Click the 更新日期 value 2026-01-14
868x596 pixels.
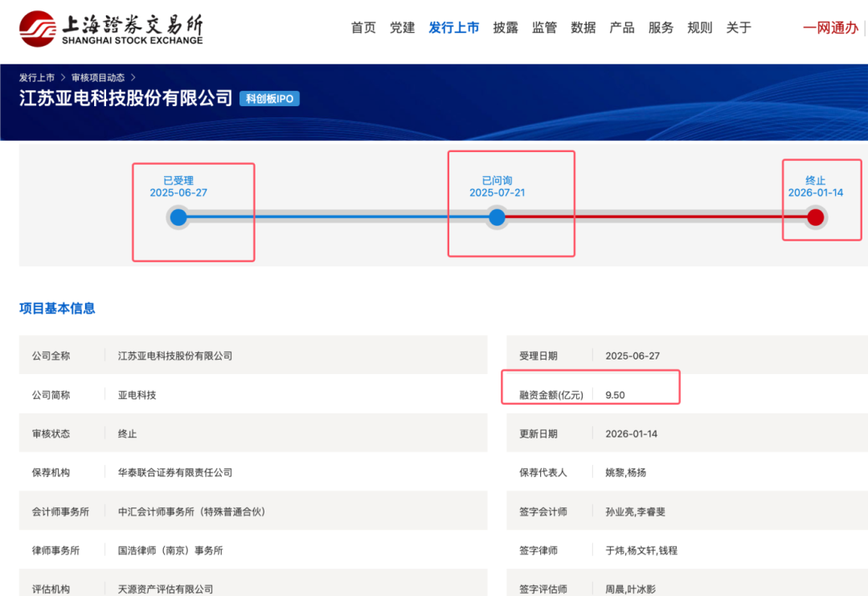pyautogui.click(x=631, y=434)
